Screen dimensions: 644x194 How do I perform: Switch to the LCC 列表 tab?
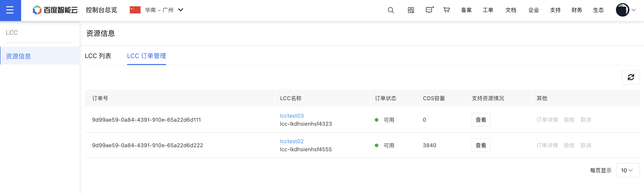98,56
